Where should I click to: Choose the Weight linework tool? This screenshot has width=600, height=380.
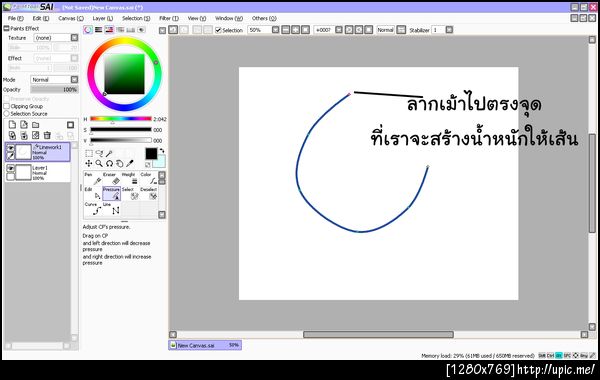[x=130, y=178]
